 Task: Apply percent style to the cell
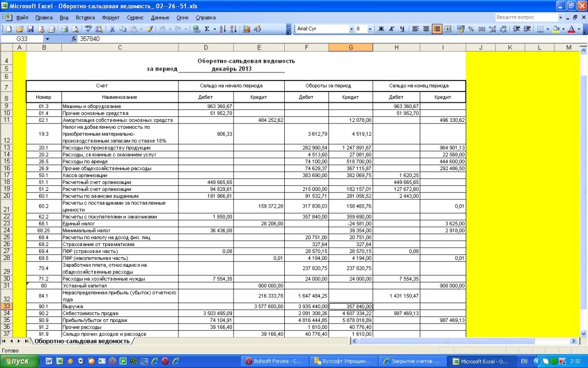click(x=471, y=29)
